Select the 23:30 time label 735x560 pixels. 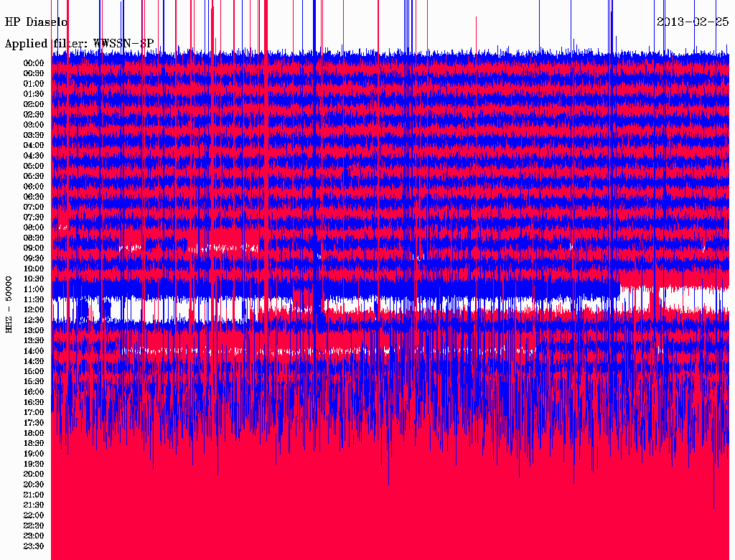[34, 546]
